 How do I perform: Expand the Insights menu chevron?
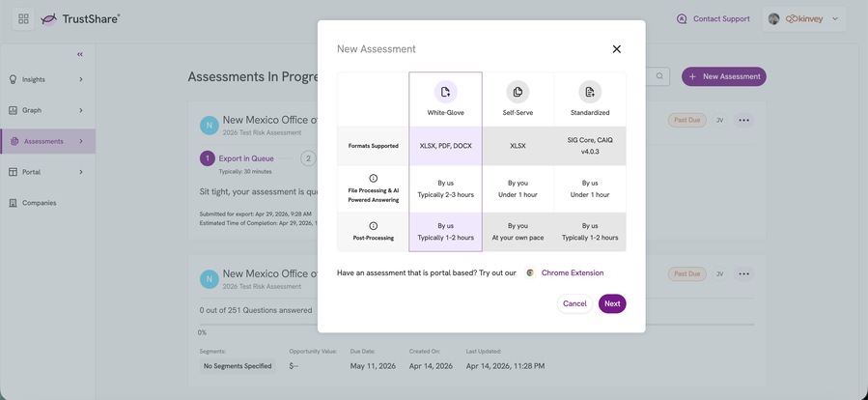81,79
